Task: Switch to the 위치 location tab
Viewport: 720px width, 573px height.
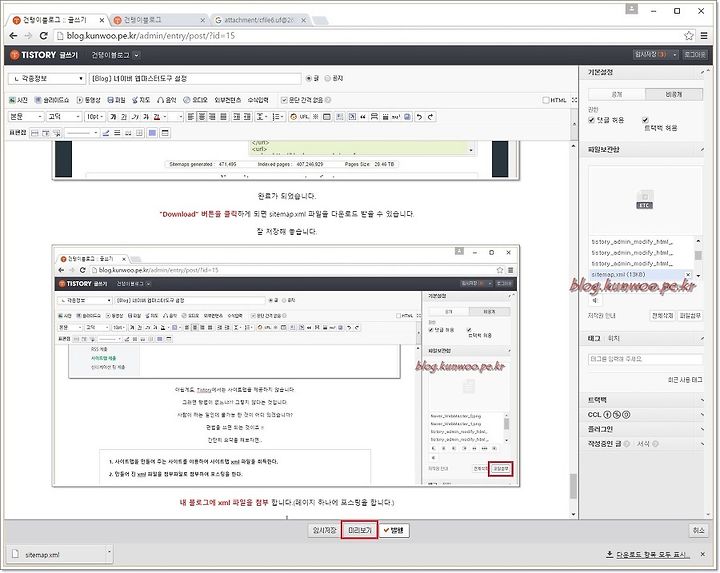Action: tap(613, 338)
